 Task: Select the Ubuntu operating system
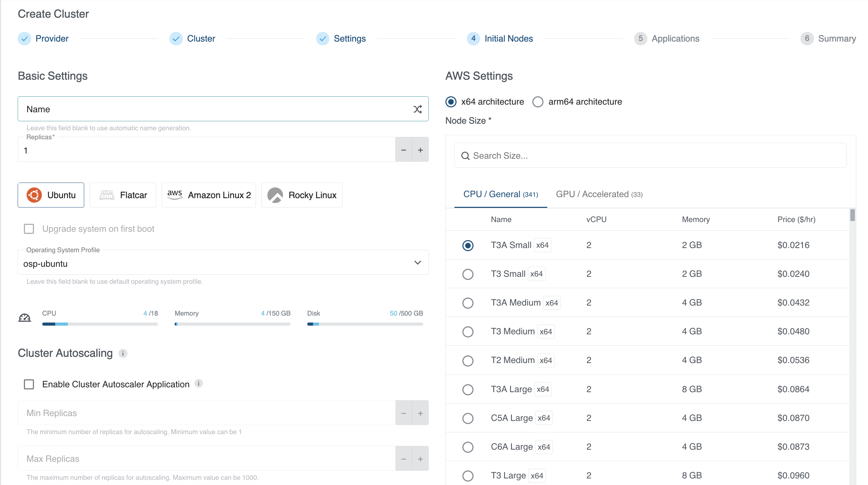tap(51, 195)
